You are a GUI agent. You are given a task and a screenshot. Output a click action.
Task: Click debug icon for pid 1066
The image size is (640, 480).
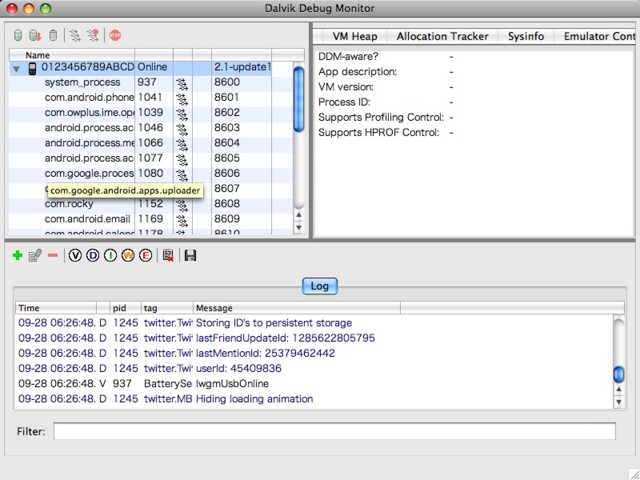click(182, 144)
